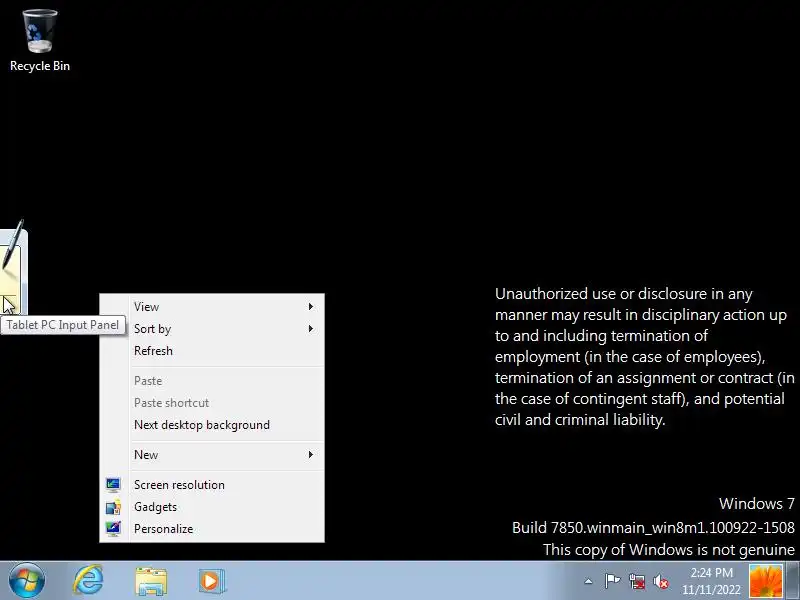Screen dimensions: 800x600
Task: Click the muted volume speaker icon
Action: click(661, 581)
